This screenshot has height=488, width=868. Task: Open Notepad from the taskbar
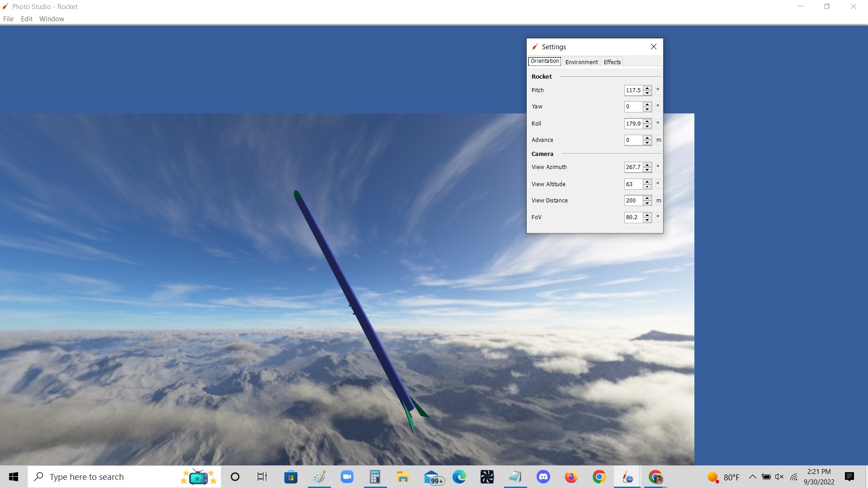515,477
